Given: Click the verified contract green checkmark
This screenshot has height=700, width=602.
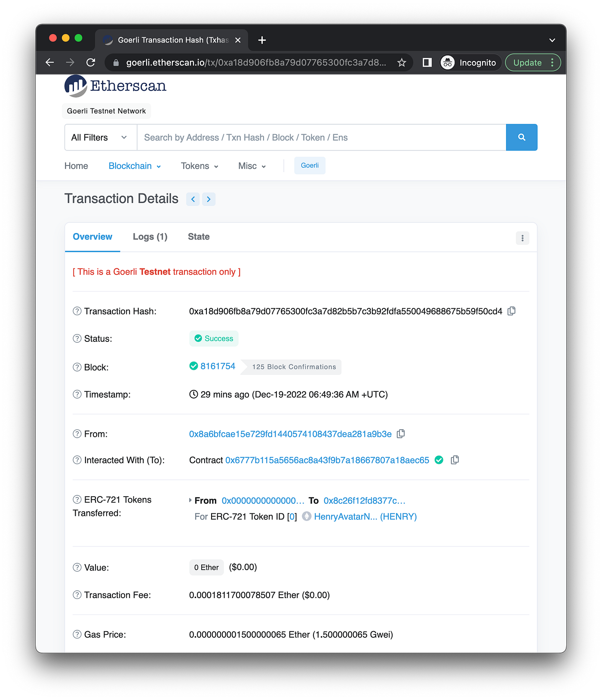Looking at the screenshot, I should [x=439, y=460].
